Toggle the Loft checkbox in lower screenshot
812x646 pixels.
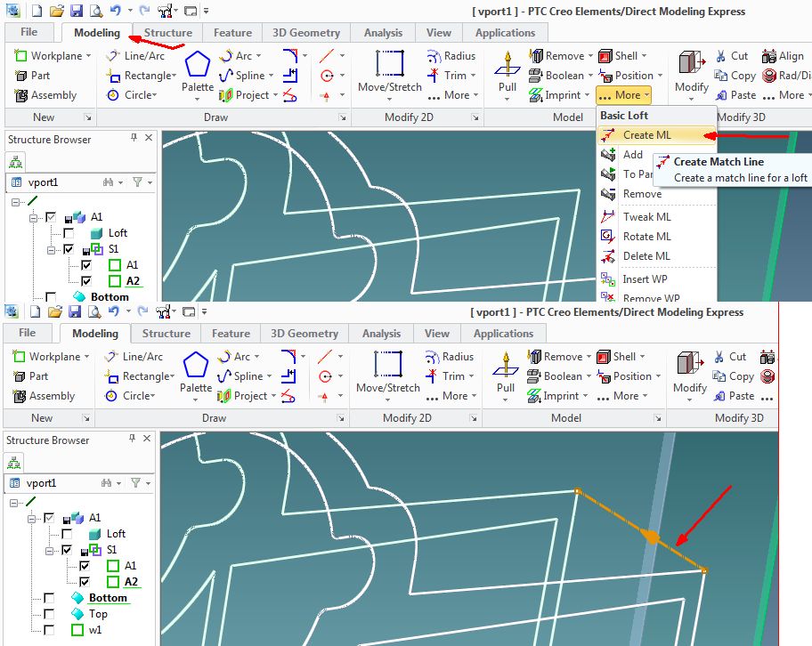[x=67, y=534]
